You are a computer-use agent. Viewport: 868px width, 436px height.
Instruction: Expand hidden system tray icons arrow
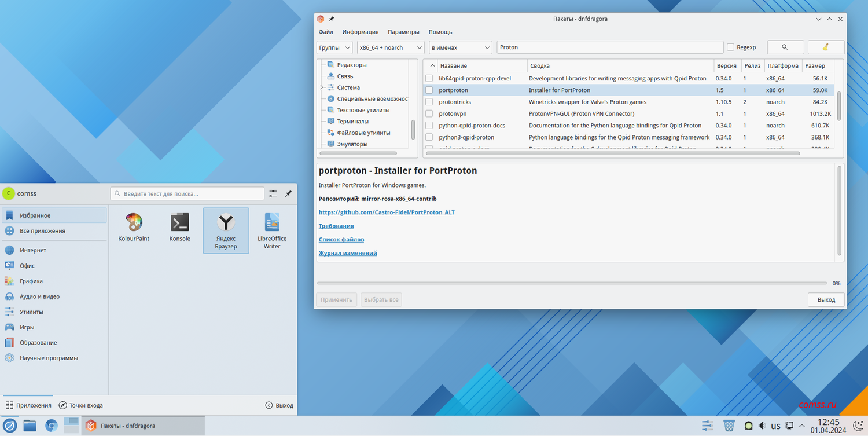pos(802,426)
